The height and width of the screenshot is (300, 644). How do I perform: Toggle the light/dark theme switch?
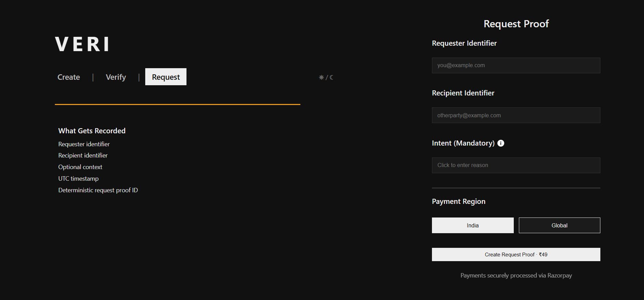(326, 77)
